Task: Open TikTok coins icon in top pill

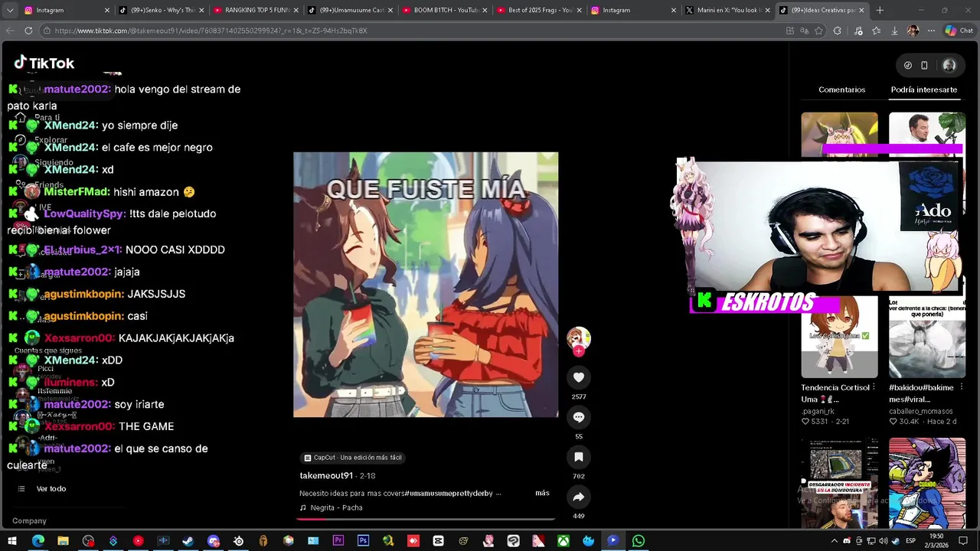Action: coord(908,65)
